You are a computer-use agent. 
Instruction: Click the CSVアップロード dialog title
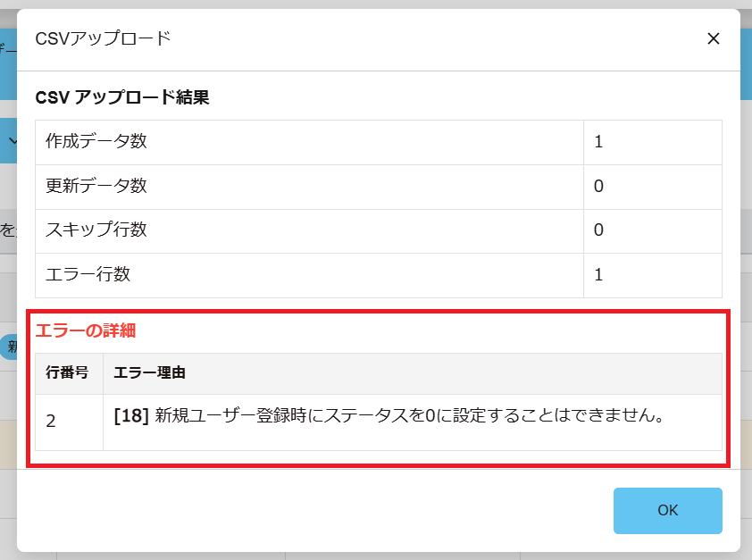pos(103,38)
